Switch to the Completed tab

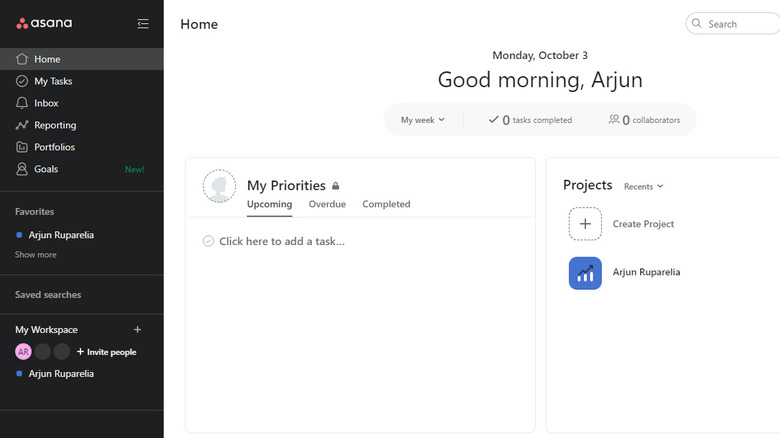pyautogui.click(x=386, y=204)
